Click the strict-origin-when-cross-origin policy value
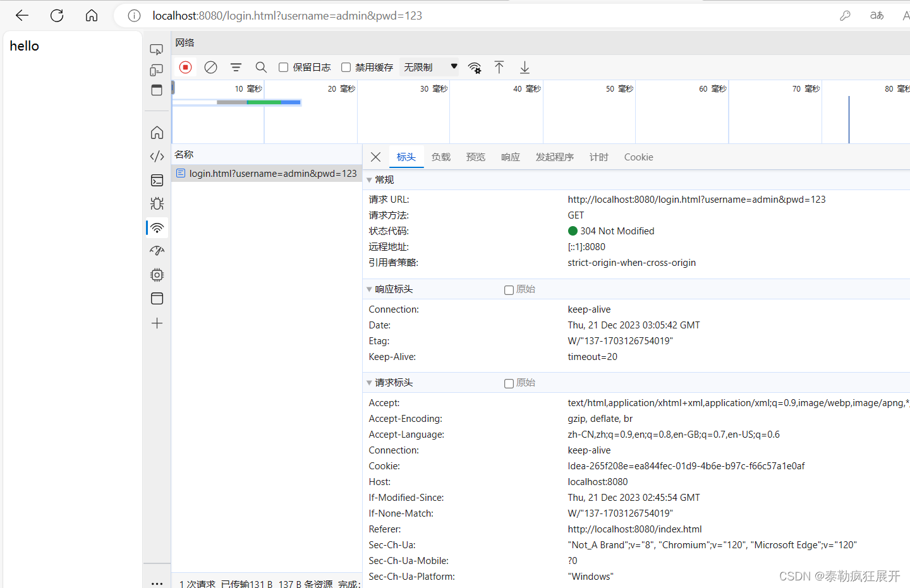The height and width of the screenshot is (588, 910). pos(631,263)
